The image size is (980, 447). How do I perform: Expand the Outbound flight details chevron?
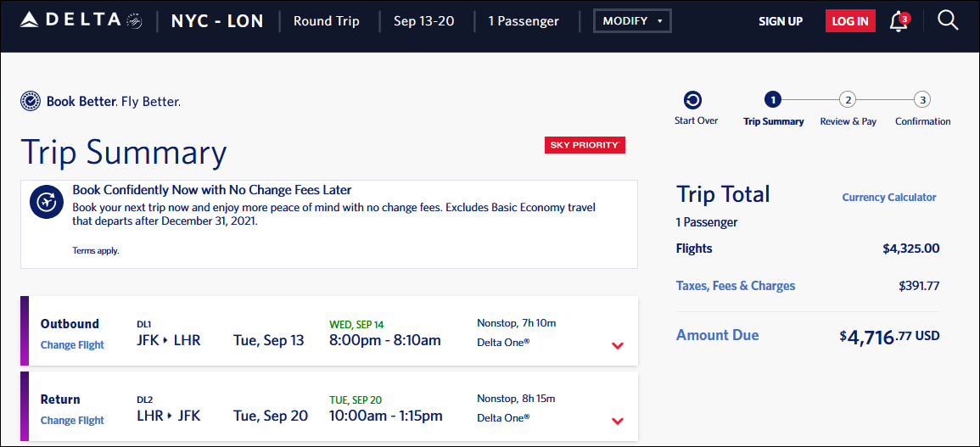click(x=618, y=345)
